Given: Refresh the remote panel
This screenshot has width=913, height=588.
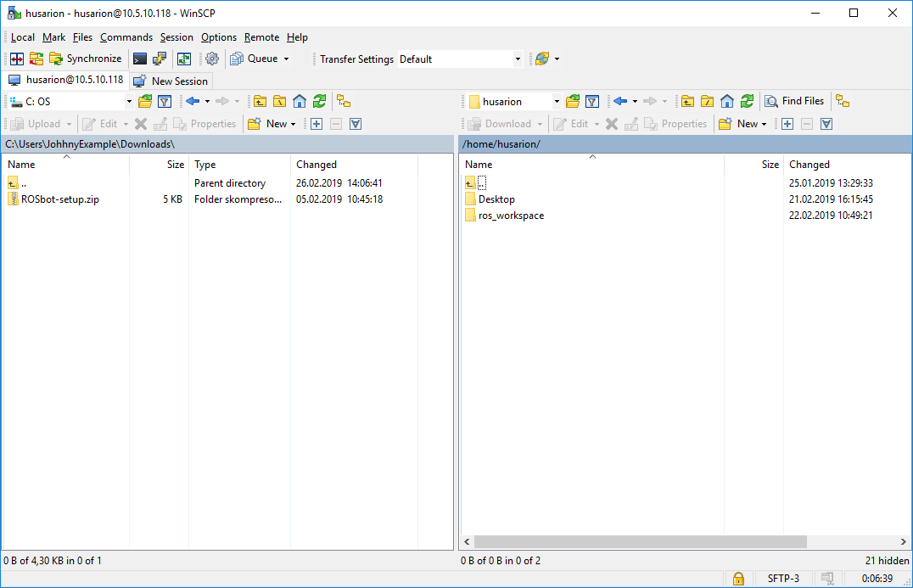Looking at the screenshot, I should [747, 101].
